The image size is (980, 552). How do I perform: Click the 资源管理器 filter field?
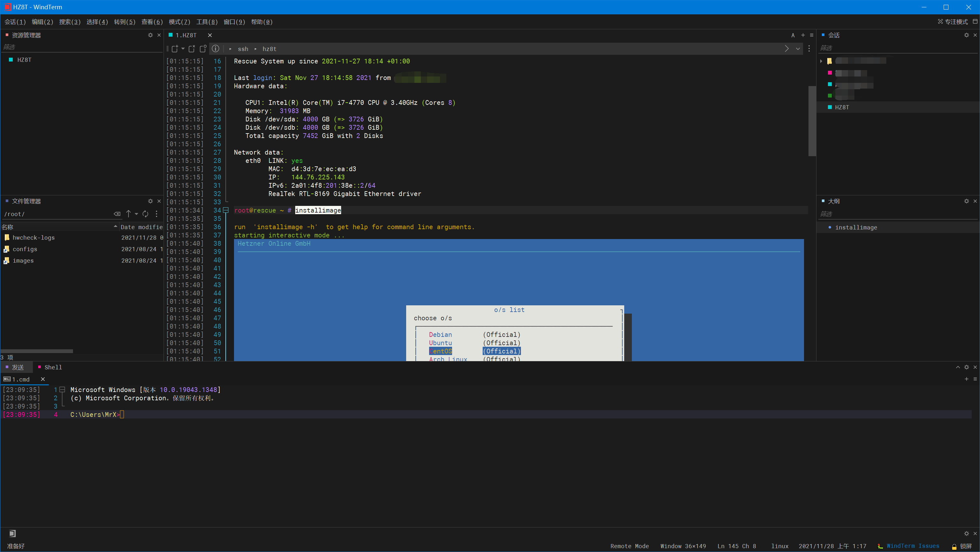coord(82,47)
